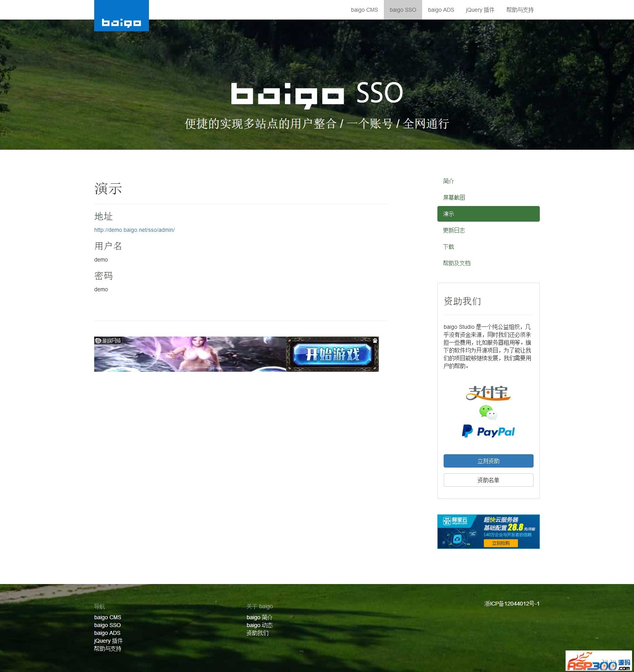Select 屏幕截图 in the sidebar menu
This screenshot has width=634, height=672.
point(489,197)
